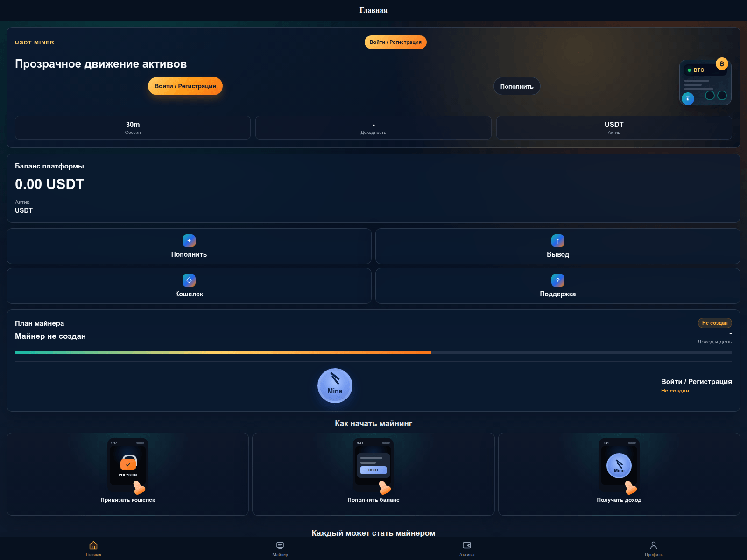
Task: Click the Как начать майнинг heading
Action: (373, 423)
